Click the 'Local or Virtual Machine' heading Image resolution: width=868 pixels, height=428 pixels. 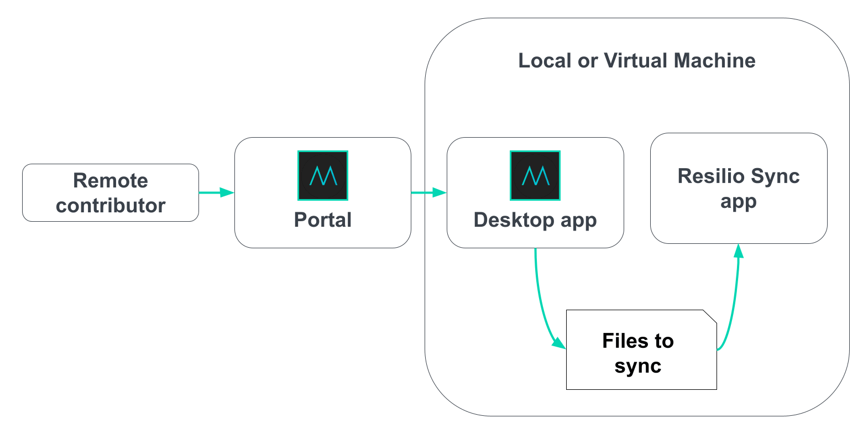pos(637,60)
